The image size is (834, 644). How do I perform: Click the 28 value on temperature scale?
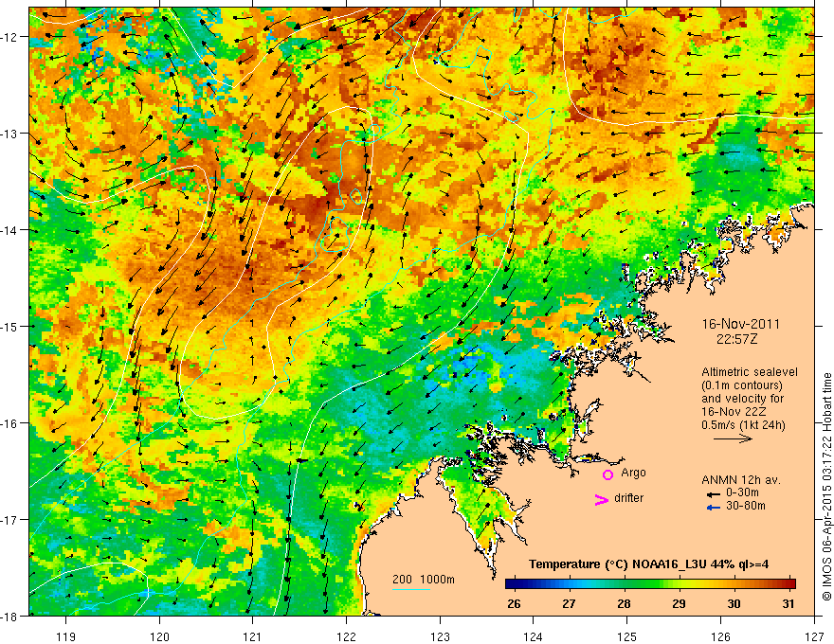click(x=624, y=603)
